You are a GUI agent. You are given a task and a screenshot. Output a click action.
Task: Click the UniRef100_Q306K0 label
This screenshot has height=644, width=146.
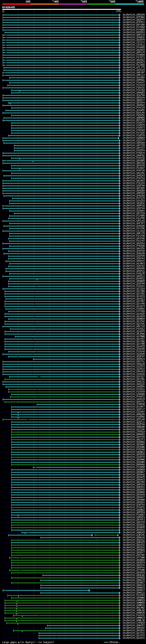pyautogui.click(x=133, y=211)
